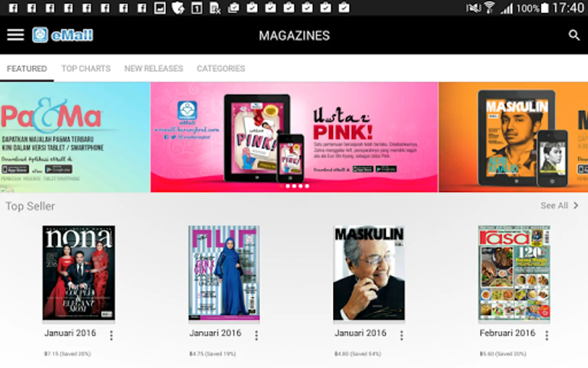
Task: Open overflow menu for nona magazine
Action: [111, 336]
